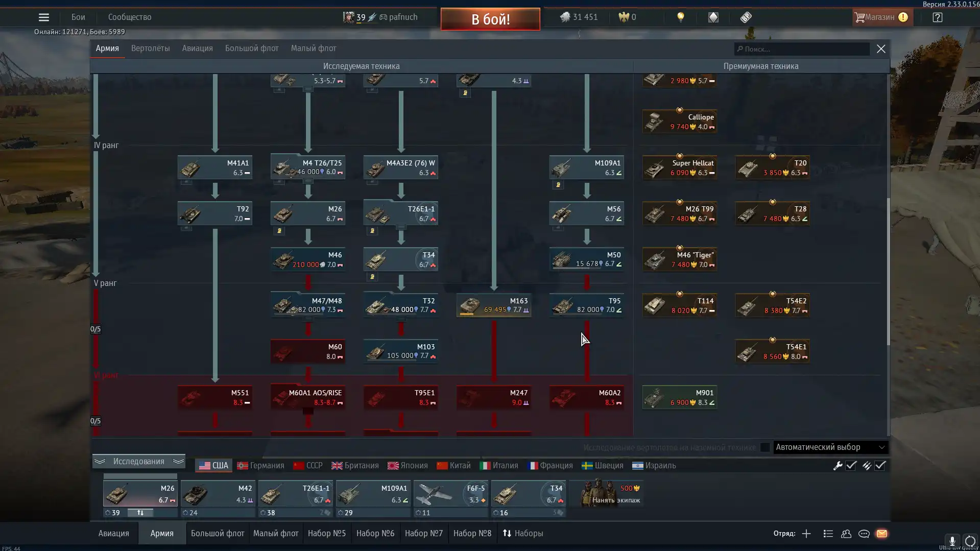Click the squad invite plus icon
This screenshot has width=980, height=551.
806,534
